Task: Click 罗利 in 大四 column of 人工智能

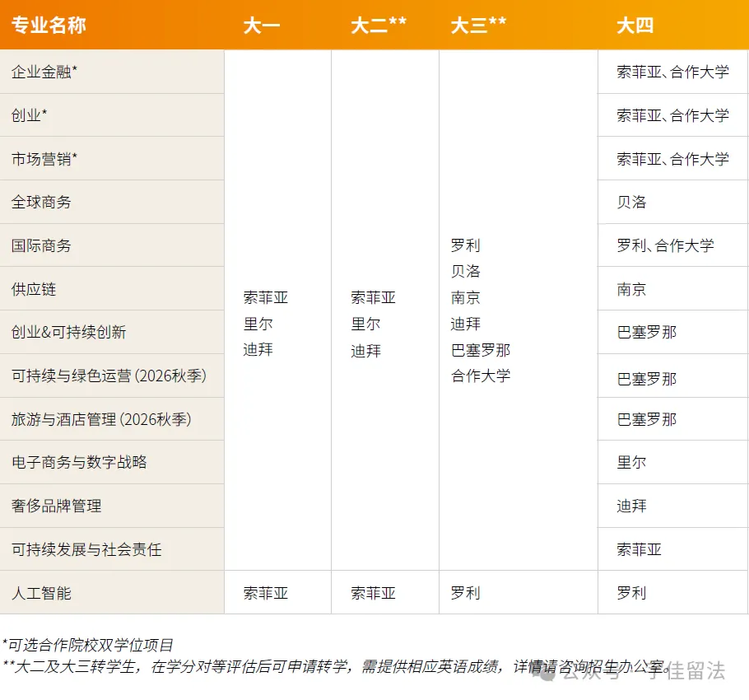Action: click(631, 593)
